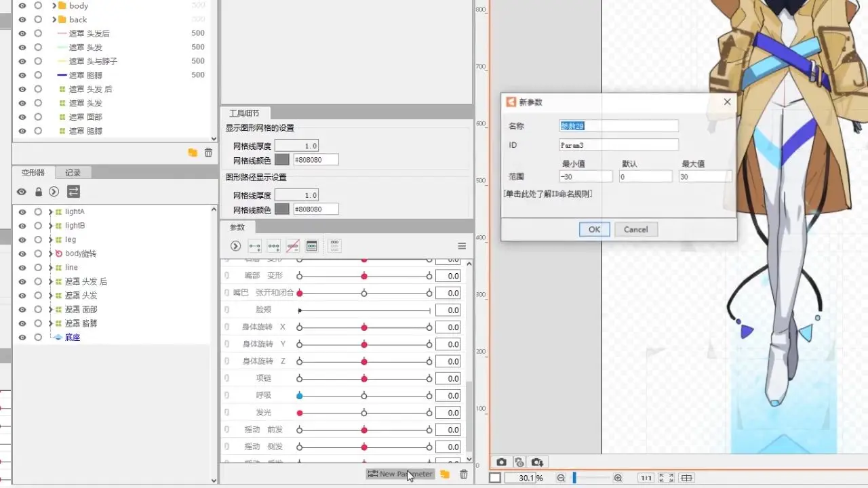Confirm the new parameter dialog with OK

click(594, 229)
